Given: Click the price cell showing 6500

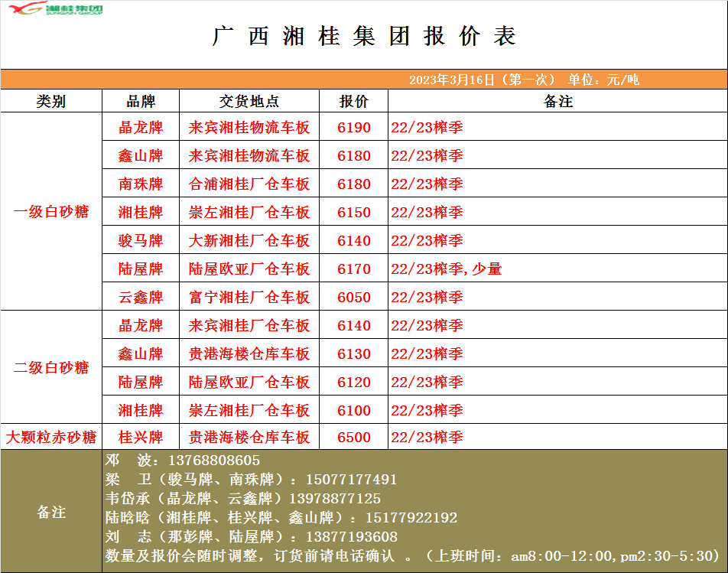Looking at the screenshot, I should 353,438.
